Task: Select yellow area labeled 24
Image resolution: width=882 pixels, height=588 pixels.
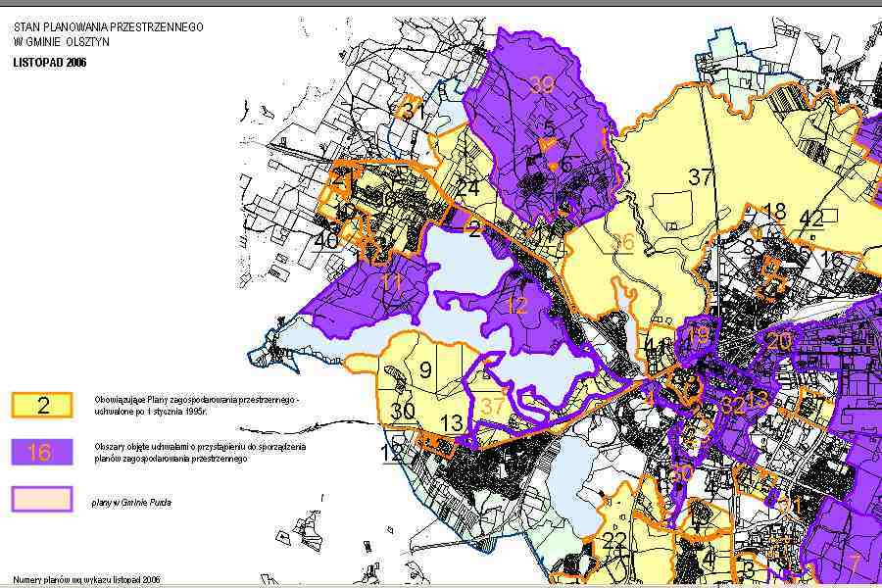Action: (x=468, y=187)
